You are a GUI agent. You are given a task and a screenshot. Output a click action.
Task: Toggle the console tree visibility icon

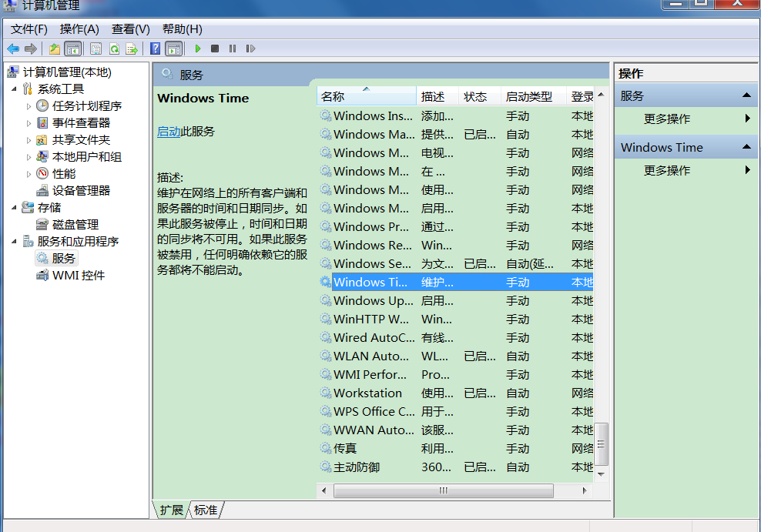(72, 49)
